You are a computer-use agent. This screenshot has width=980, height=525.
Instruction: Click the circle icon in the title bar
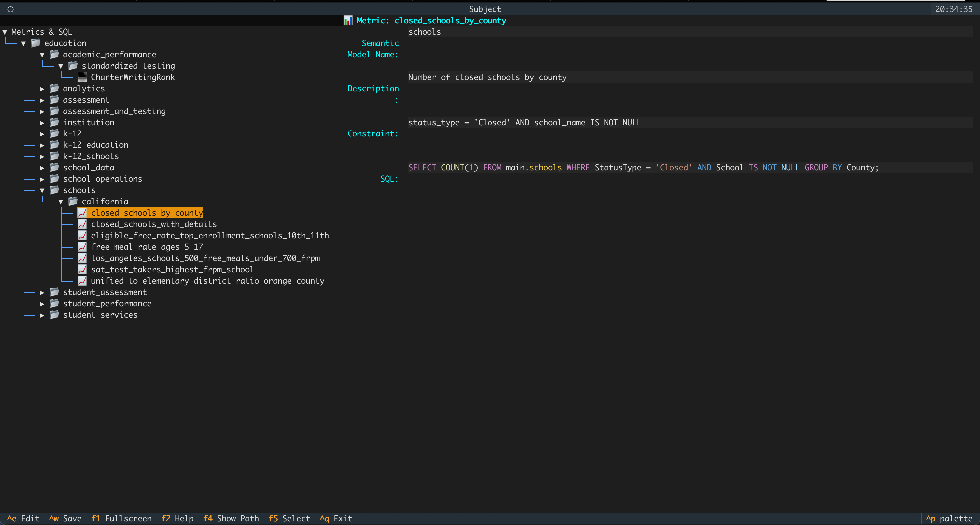tap(11, 9)
